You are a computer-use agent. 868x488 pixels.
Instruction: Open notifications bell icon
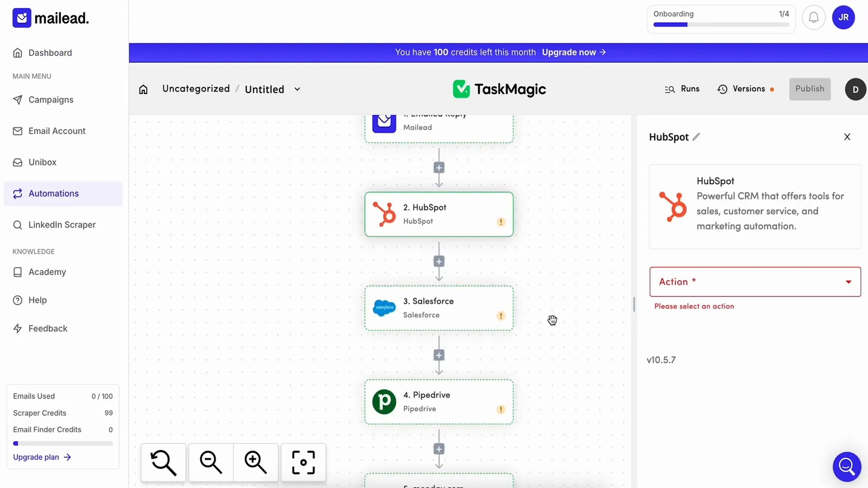click(813, 18)
